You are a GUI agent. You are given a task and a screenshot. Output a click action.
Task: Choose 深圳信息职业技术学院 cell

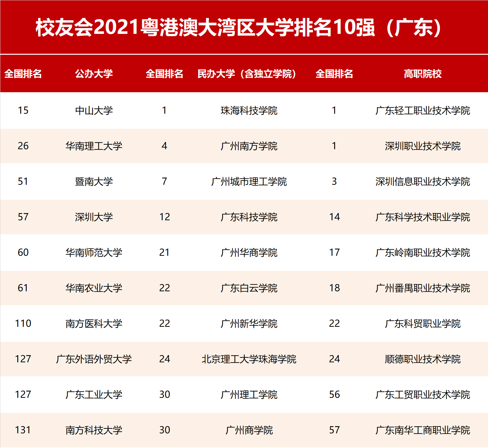422,181
